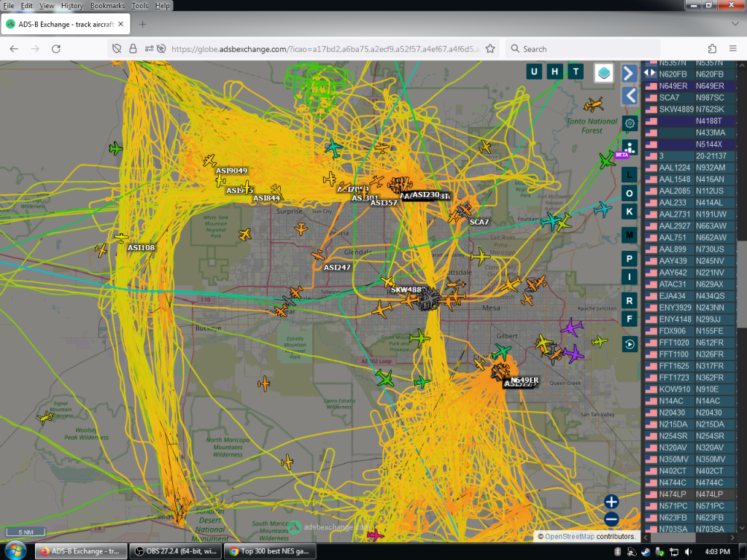Viewport: 747px width, 560px height.
Task: Select AAL1224 row in aircraft list
Action: [x=690, y=168]
